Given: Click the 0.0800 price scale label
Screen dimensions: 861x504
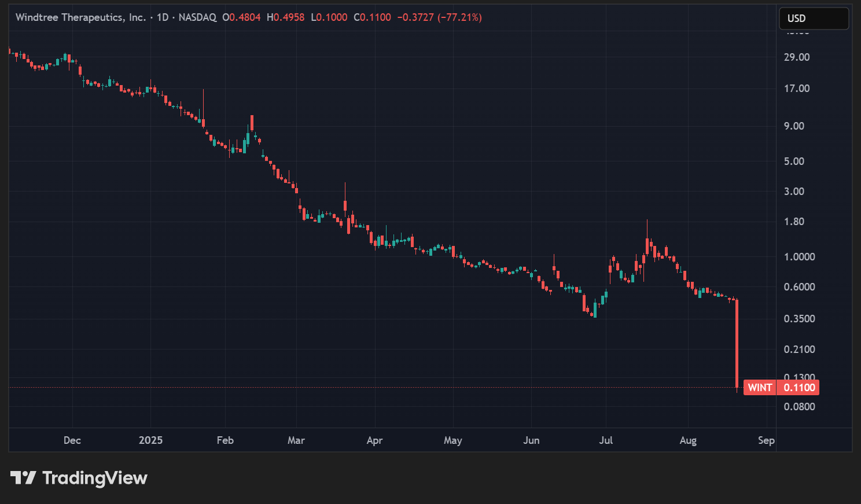Looking at the screenshot, I should pyautogui.click(x=799, y=407).
